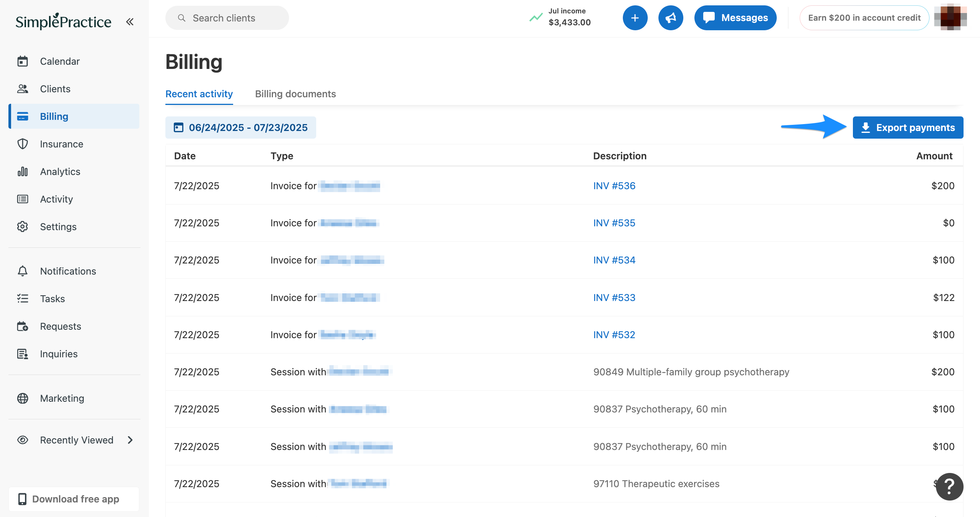
Task: Expand Recently Viewed chevron
Action: point(130,440)
